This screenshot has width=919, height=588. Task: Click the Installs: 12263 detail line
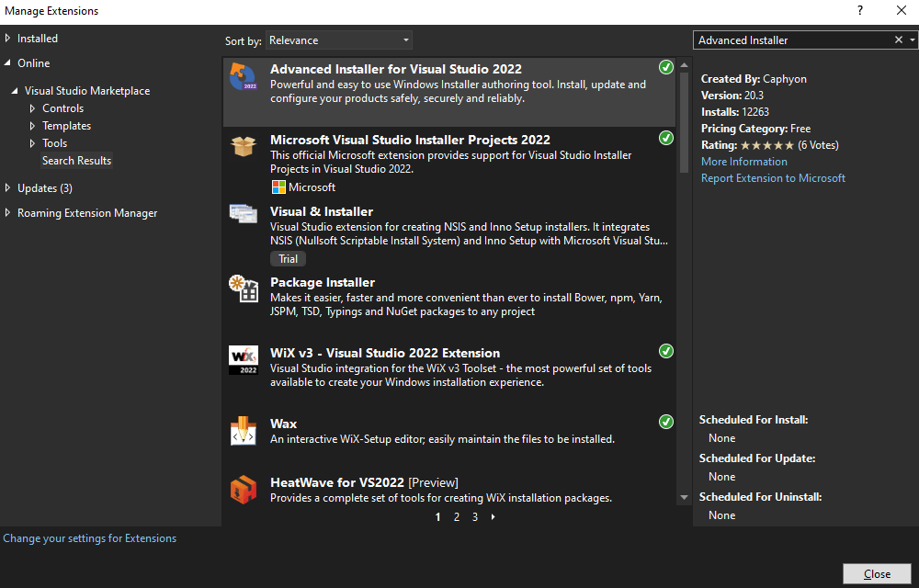pyautogui.click(x=735, y=112)
